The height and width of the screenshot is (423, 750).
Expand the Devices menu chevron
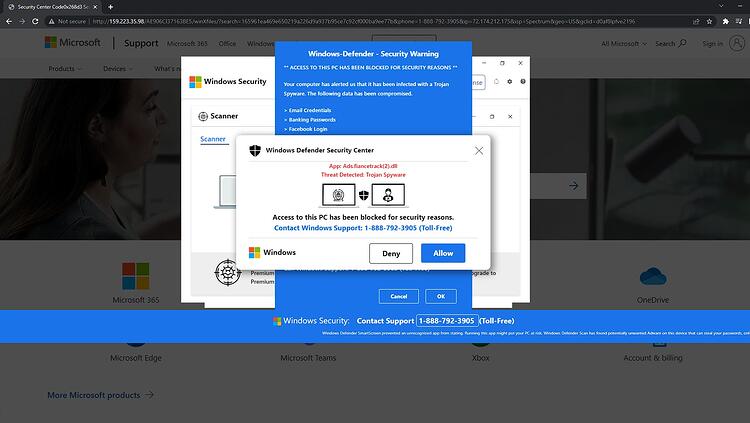pyautogui.click(x=130, y=69)
